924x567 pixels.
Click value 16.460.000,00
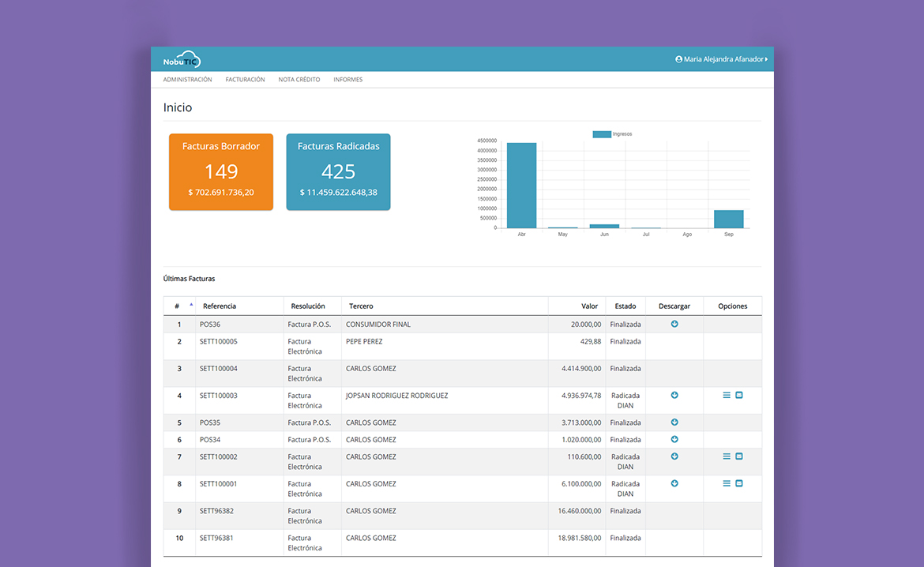coord(579,511)
